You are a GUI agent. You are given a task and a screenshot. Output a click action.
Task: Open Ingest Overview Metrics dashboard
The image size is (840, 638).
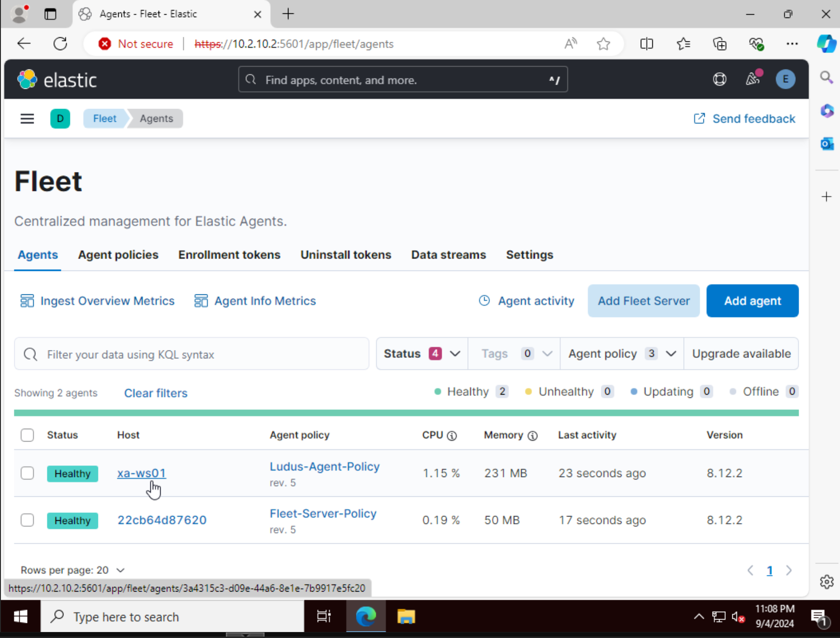[x=98, y=301]
